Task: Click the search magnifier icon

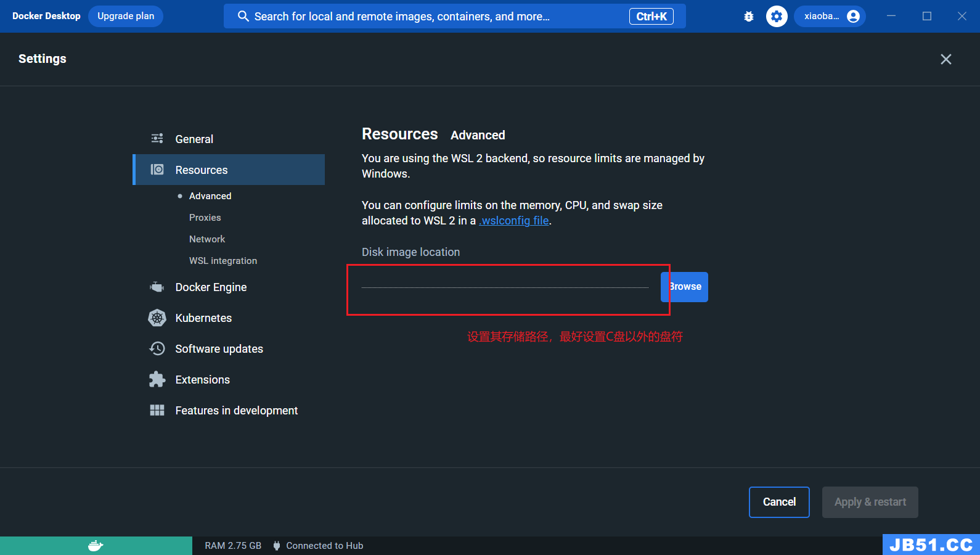Action: click(x=243, y=16)
